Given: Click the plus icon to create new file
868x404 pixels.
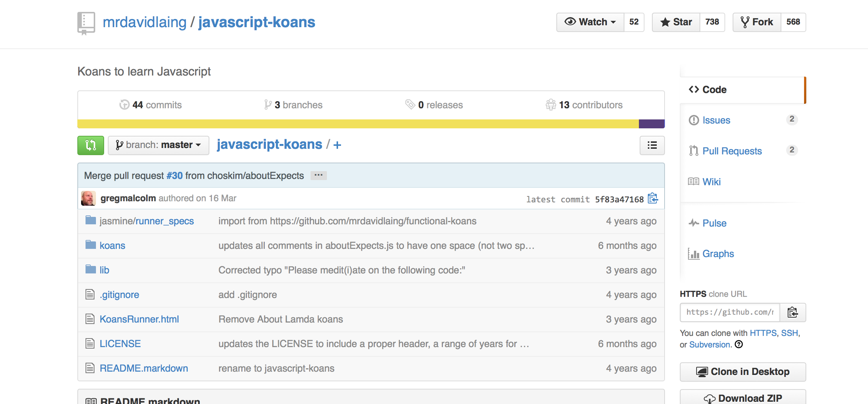Looking at the screenshot, I should pos(337,145).
